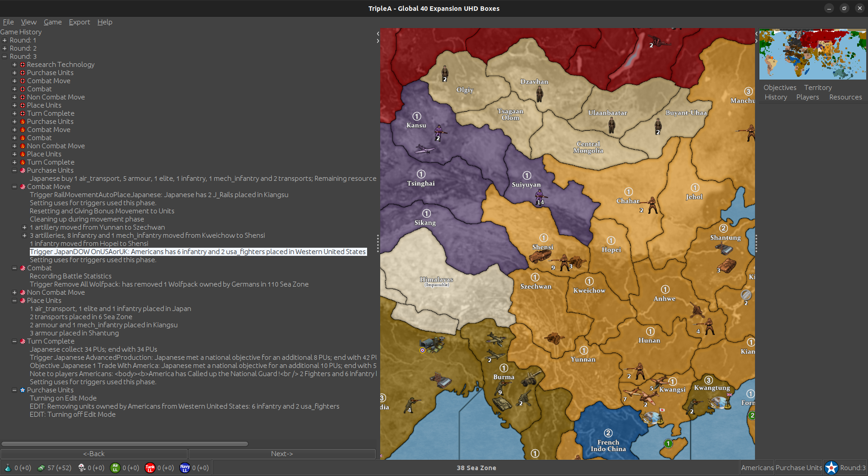Expand the Research Technology node
Viewport: 868px width, 476px height.
point(14,65)
